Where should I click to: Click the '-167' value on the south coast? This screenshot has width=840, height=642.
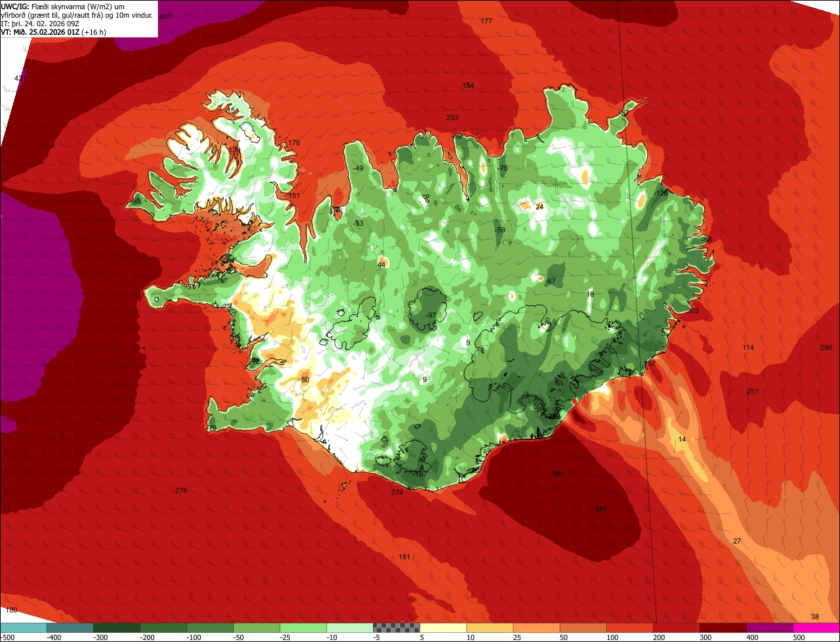pyautogui.click(x=420, y=473)
